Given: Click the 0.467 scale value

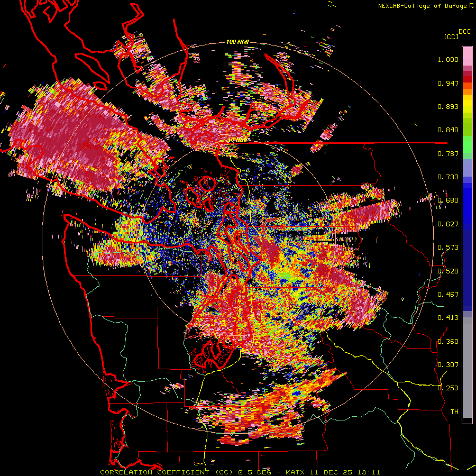Looking at the screenshot, I should [448, 295].
